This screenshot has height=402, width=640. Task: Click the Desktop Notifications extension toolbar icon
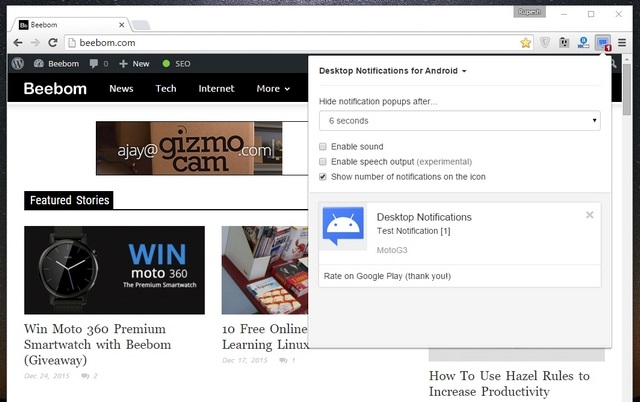pyautogui.click(x=603, y=42)
